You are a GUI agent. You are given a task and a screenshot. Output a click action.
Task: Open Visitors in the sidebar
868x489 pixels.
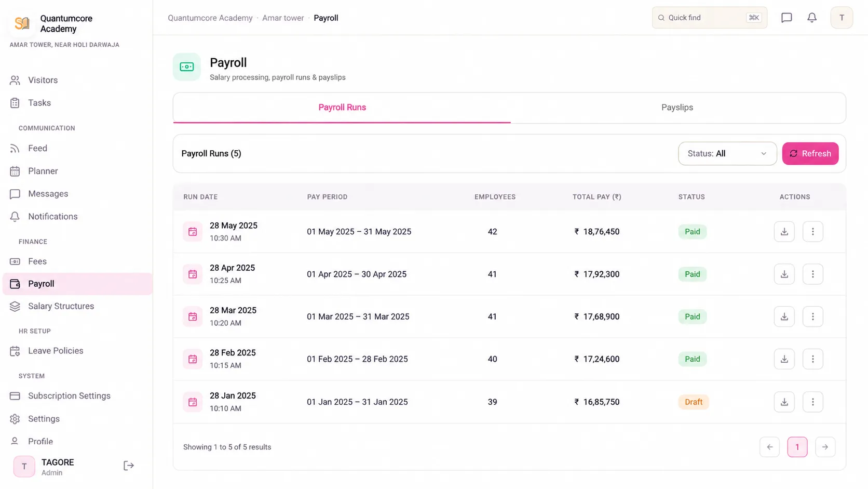click(x=77, y=80)
